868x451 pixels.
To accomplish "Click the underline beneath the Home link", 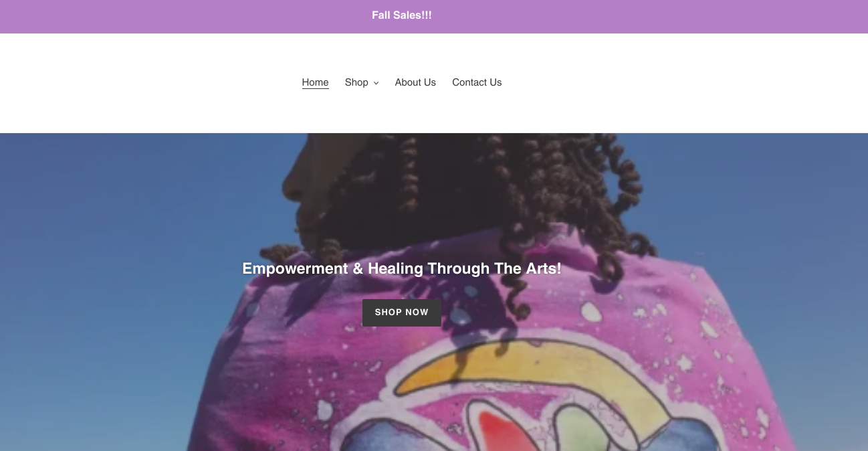I will click(x=315, y=88).
